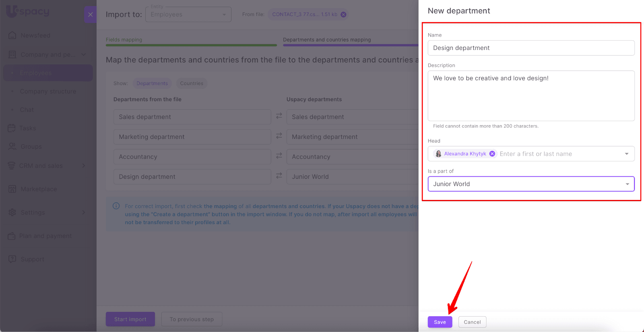Click the Tasks calendar icon in sidebar
This screenshot has width=644, height=332.
pyautogui.click(x=12, y=128)
